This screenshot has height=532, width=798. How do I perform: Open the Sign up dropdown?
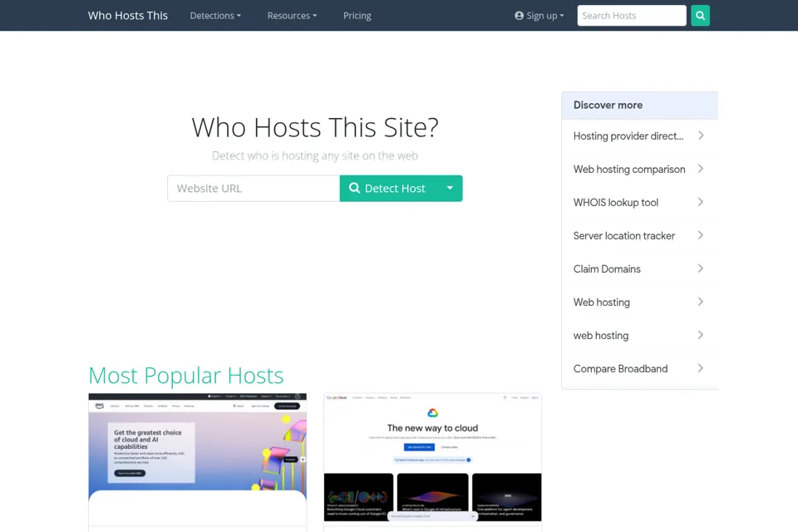(x=539, y=16)
